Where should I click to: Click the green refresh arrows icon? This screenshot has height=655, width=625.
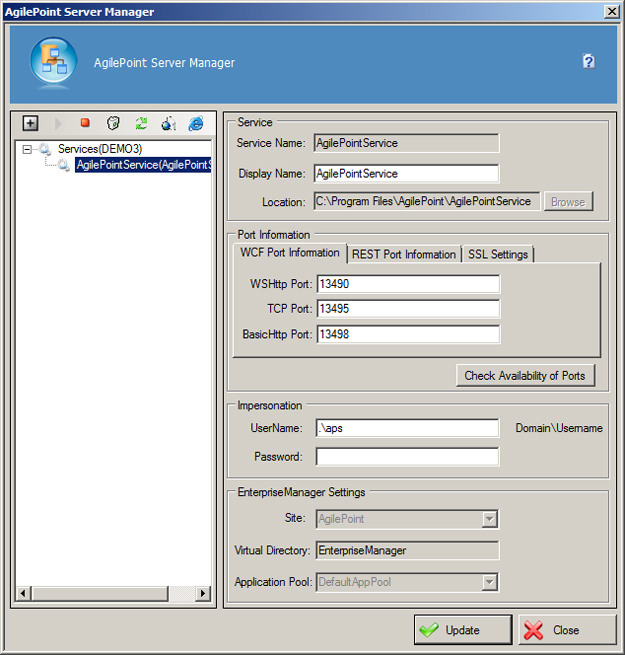(141, 123)
